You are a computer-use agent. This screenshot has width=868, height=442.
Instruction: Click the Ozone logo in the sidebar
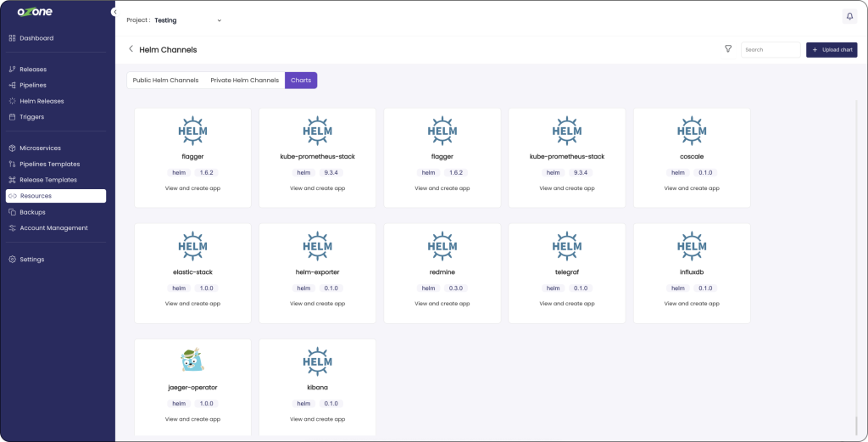point(34,14)
